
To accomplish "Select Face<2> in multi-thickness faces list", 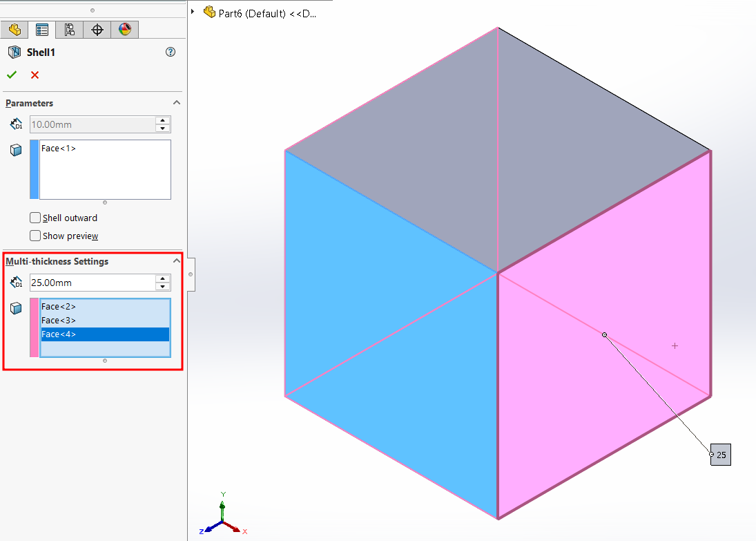I will pos(59,307).
